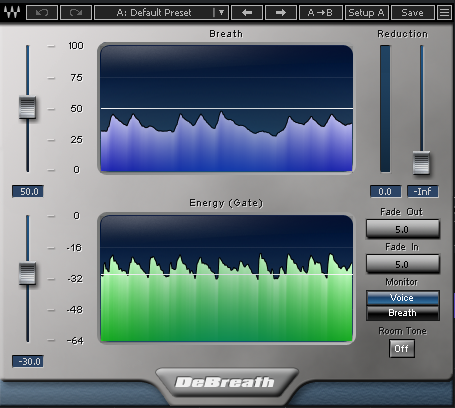
Task: Click the Fade Out value 5.0
Action: [403, 229]
